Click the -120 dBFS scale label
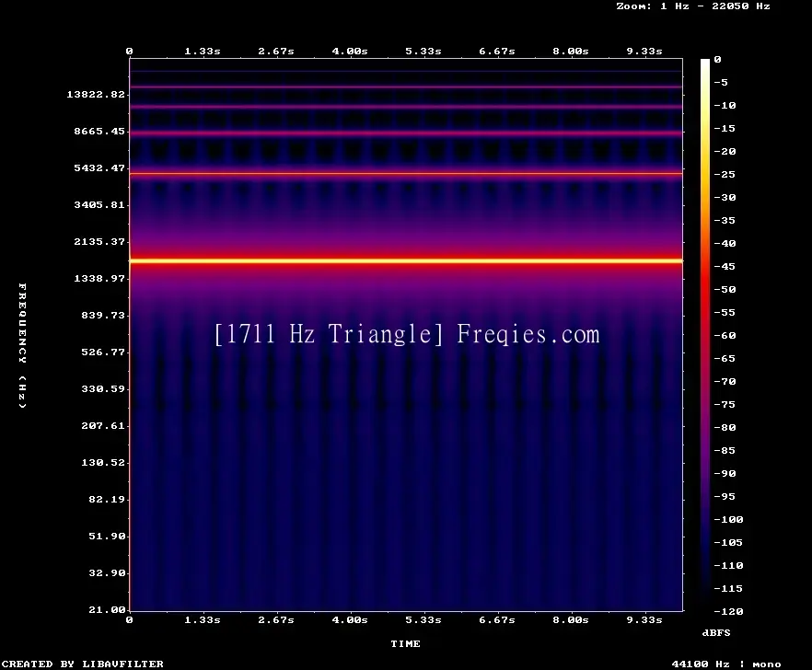Viewport: 812px width, 670px height. [728, 611]
